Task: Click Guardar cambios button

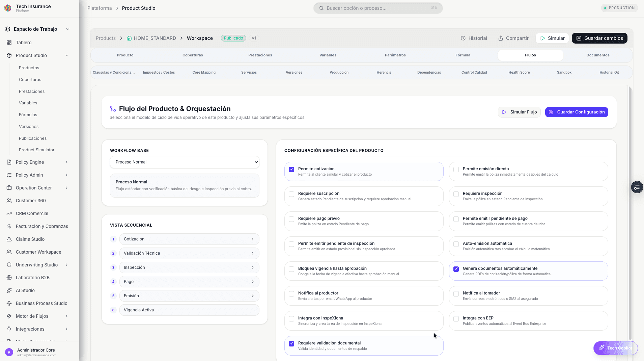Action: [599, 38]
